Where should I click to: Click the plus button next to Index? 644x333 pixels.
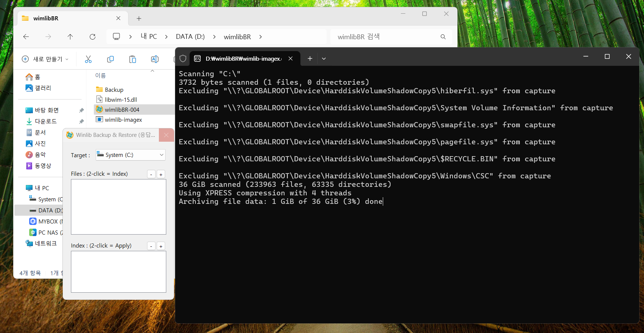click(x=161, y=246)
